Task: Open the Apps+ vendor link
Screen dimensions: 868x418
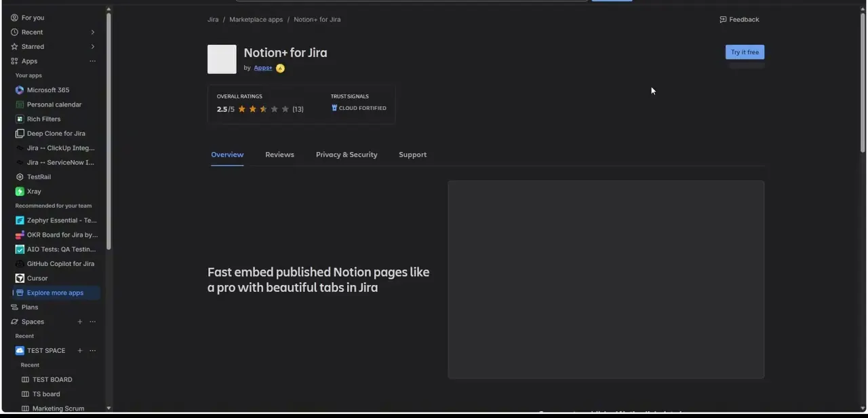Action: point(263,68)
